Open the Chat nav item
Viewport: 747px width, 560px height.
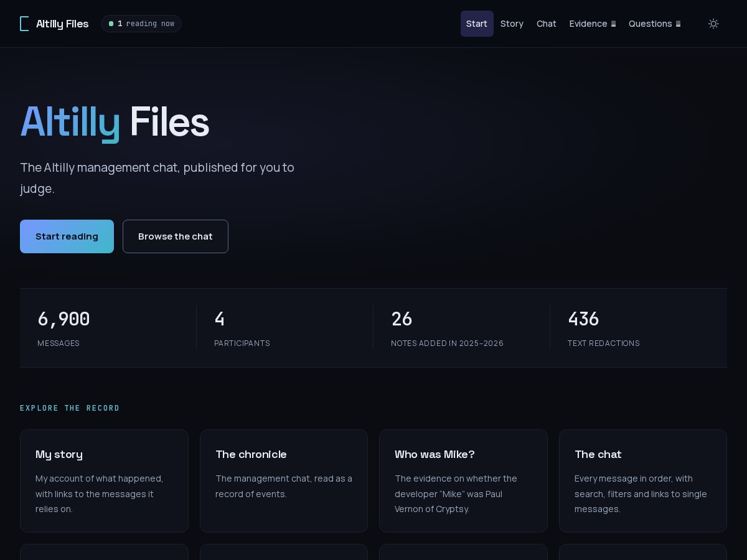(547, 24)
